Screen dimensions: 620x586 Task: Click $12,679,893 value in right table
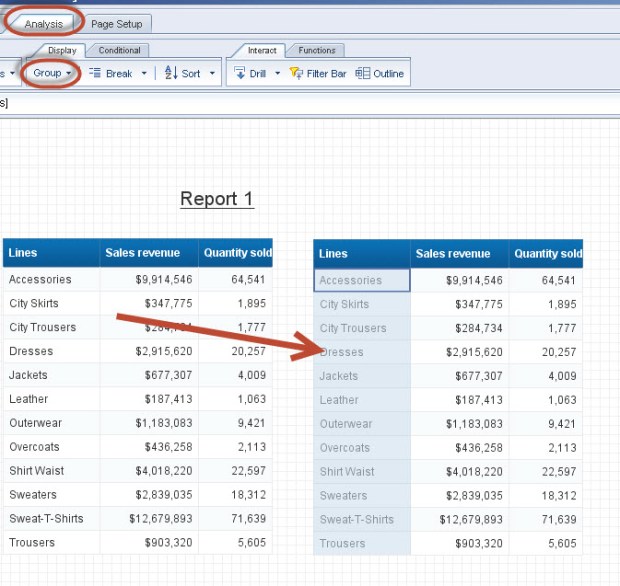[471, 519]
